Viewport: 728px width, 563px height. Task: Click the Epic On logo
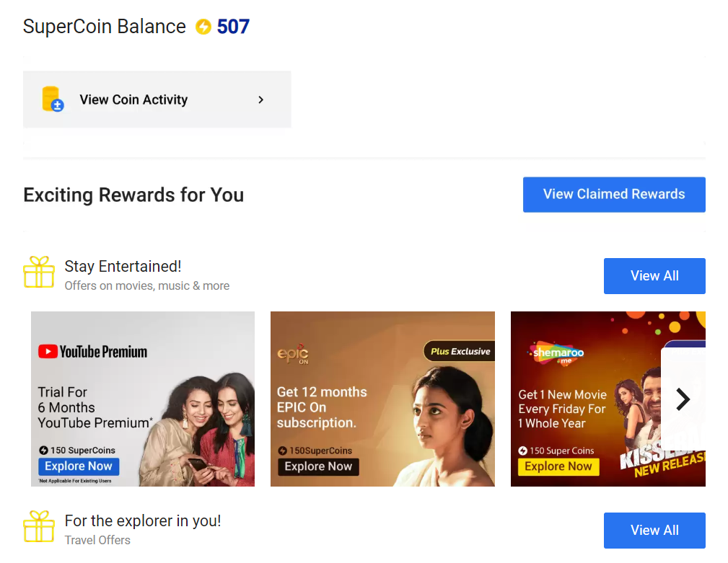(293, 355)
